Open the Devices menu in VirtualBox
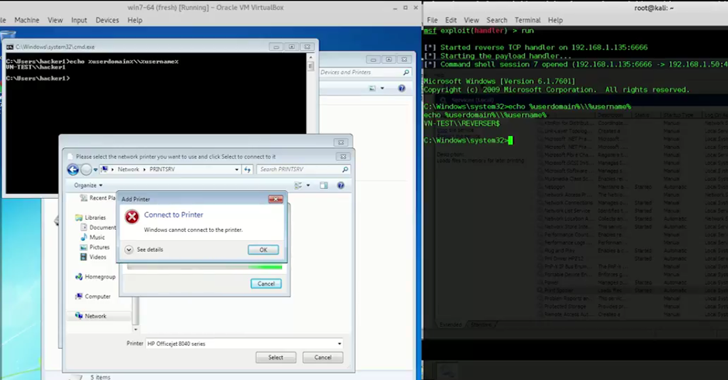The height and width of the screenshot is (380, 728). 107,20
